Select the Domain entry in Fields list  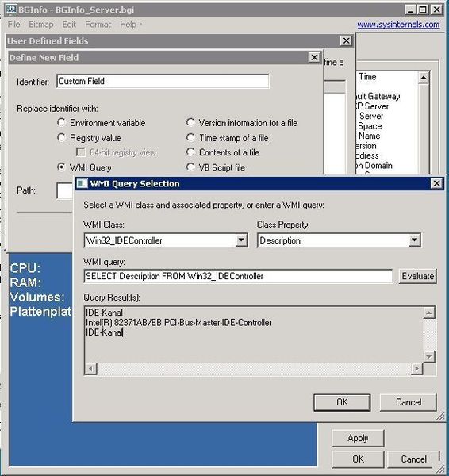pos(374,166)
